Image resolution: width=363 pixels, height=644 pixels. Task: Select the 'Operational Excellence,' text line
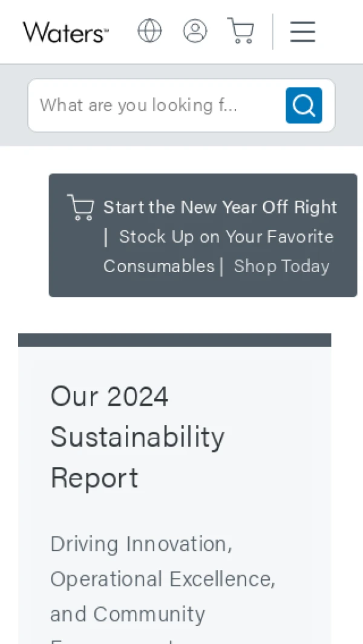coord(163,579)
